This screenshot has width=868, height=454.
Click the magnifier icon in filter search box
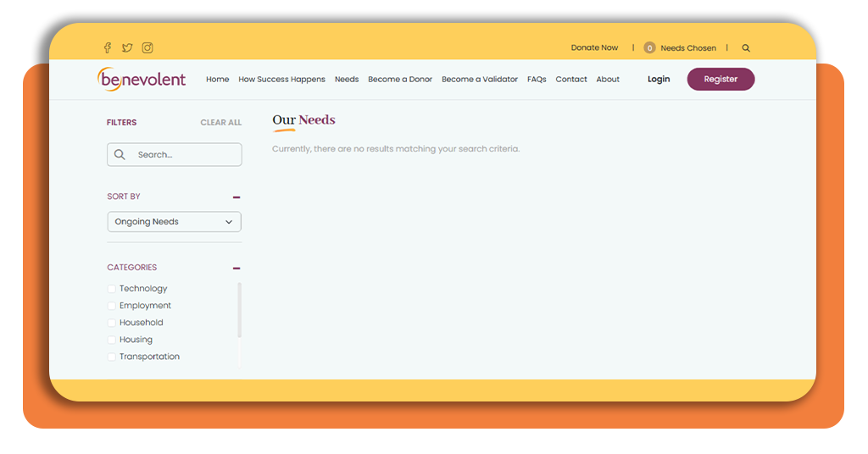(120, 154)
